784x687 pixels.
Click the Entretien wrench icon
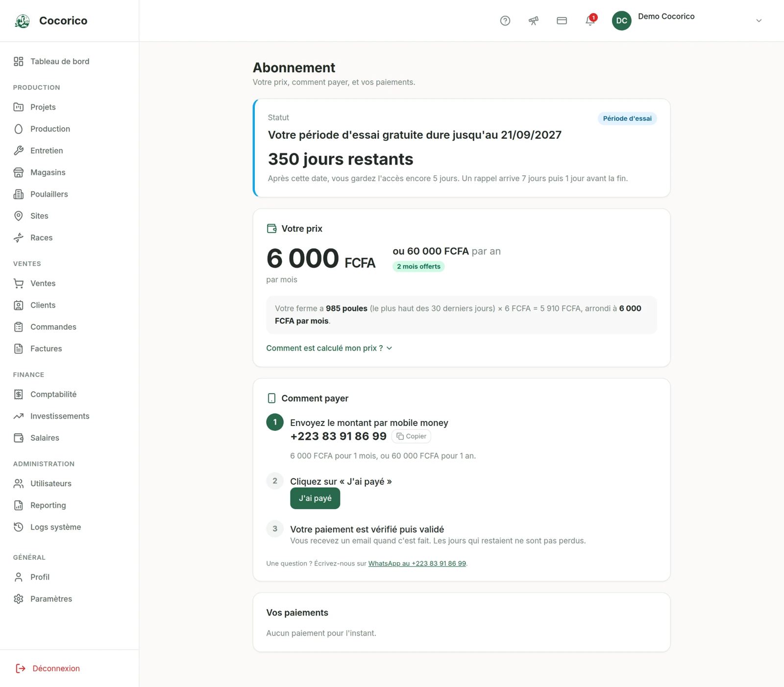pos(19,151)
